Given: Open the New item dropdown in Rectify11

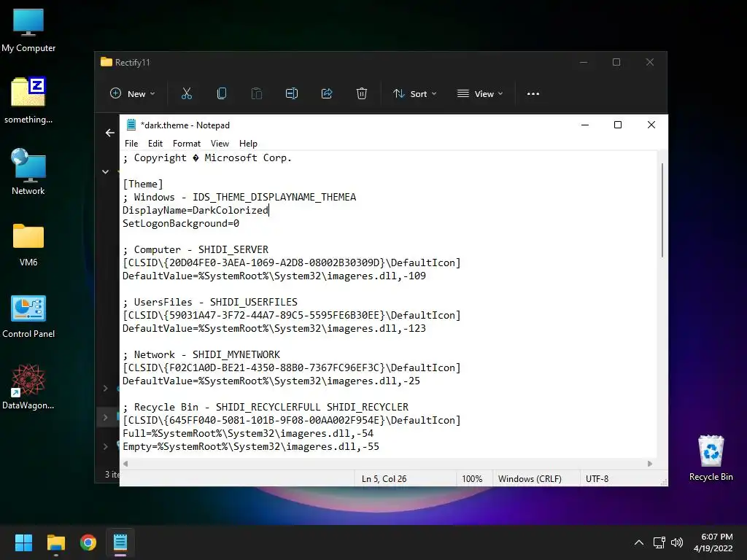Looking at the screenshot, I should coord(133,94).
